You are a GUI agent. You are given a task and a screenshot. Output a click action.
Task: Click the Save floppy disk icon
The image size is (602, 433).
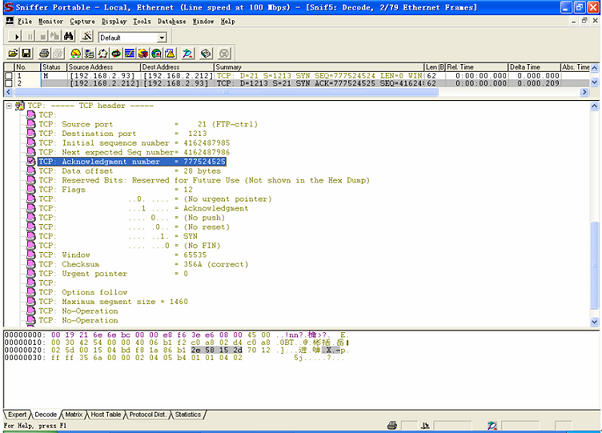28,53
